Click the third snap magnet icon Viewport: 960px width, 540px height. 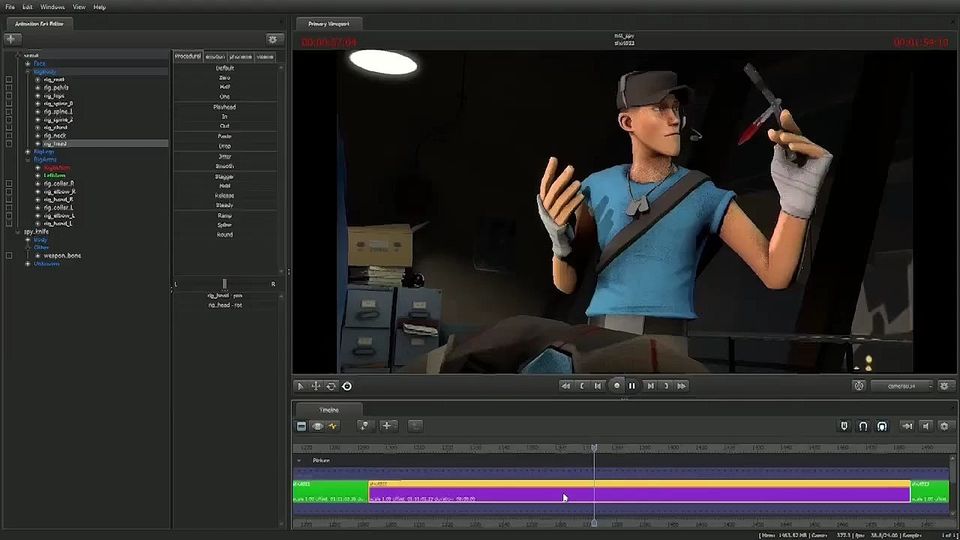coord(882,426)
